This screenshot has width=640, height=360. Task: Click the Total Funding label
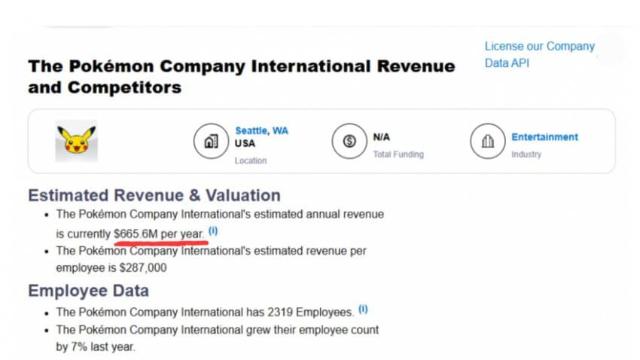398,154
